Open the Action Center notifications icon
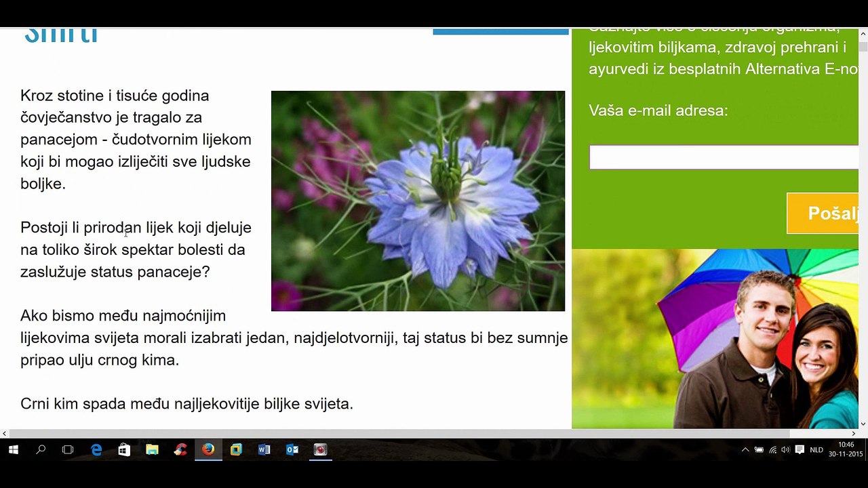This screenshot has width=868, height=488. click(800, 449)
